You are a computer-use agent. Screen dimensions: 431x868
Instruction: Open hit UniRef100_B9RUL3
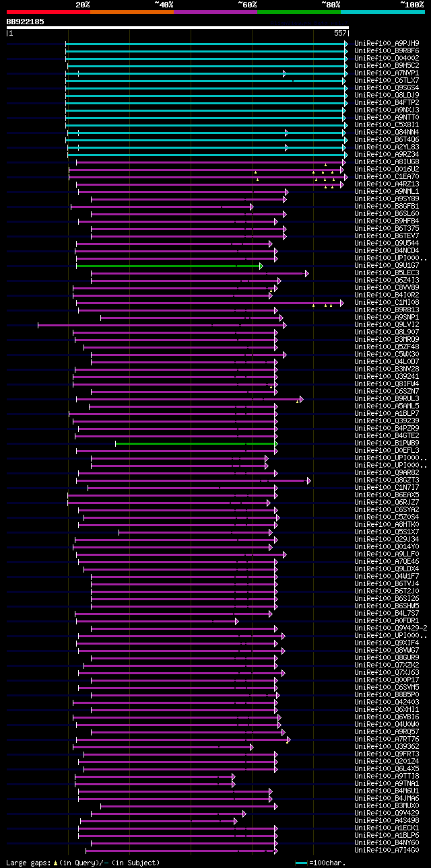point(387,399)
